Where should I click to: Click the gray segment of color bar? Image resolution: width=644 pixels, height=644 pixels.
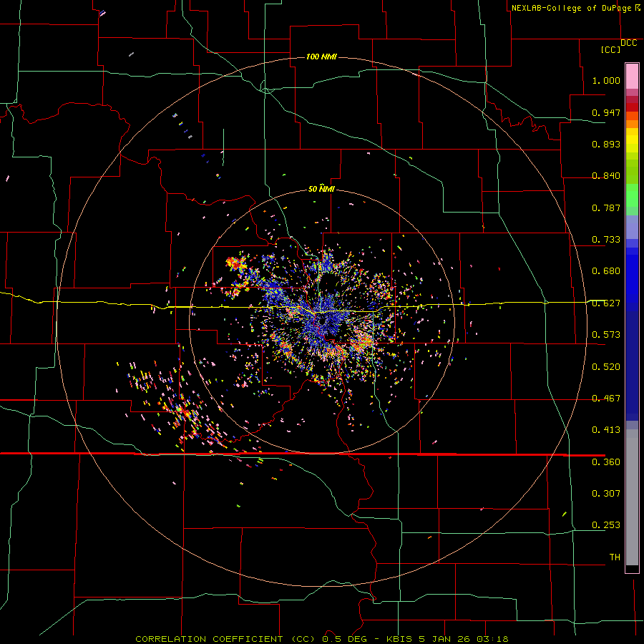tap(632, 497)
